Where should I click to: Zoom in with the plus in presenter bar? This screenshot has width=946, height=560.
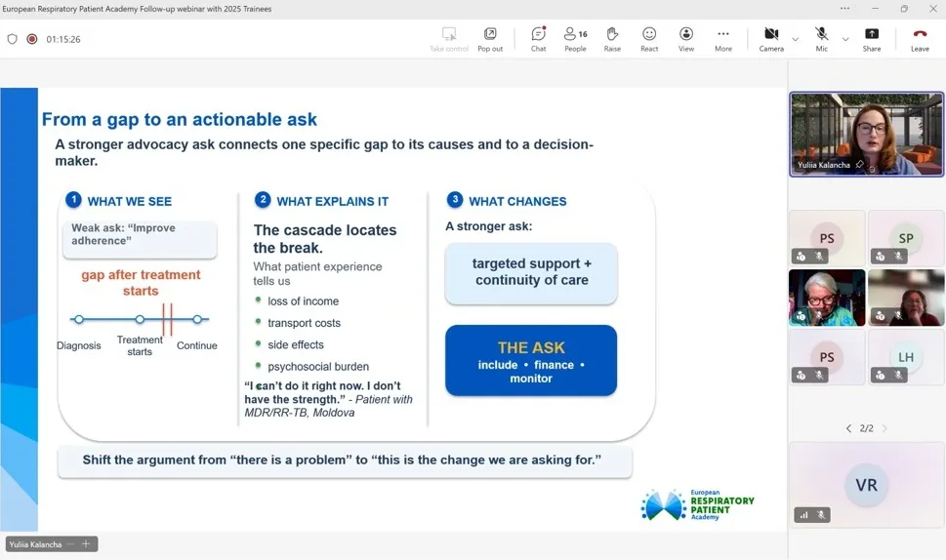pyautogui.click(x=86, y=544)
